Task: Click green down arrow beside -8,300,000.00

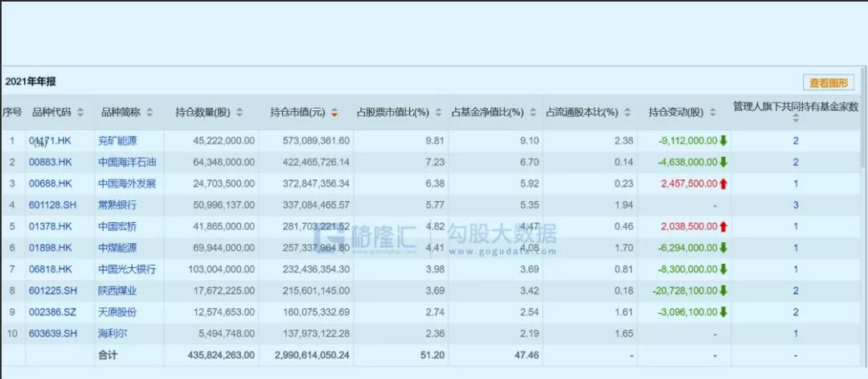Action: pyautogui.click(x=723, y=270)
